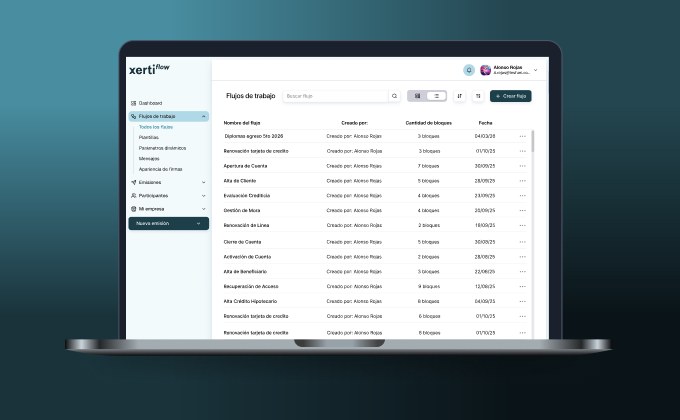Click the table vertical scrollbar thumb
Viewport: 680px width, 420px height.
[x=533, y=141]
